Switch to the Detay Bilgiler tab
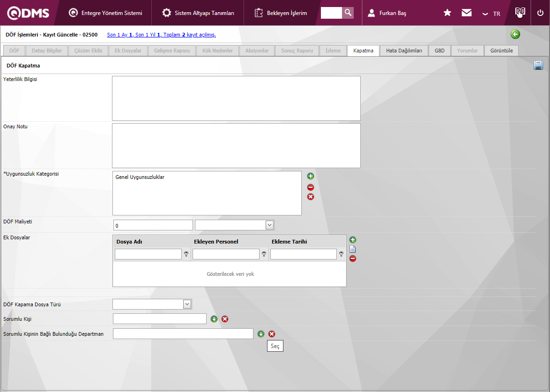Image resolution: width=550 pixels, height=392 pixels. pyautogui.click(x=47, y=51)
